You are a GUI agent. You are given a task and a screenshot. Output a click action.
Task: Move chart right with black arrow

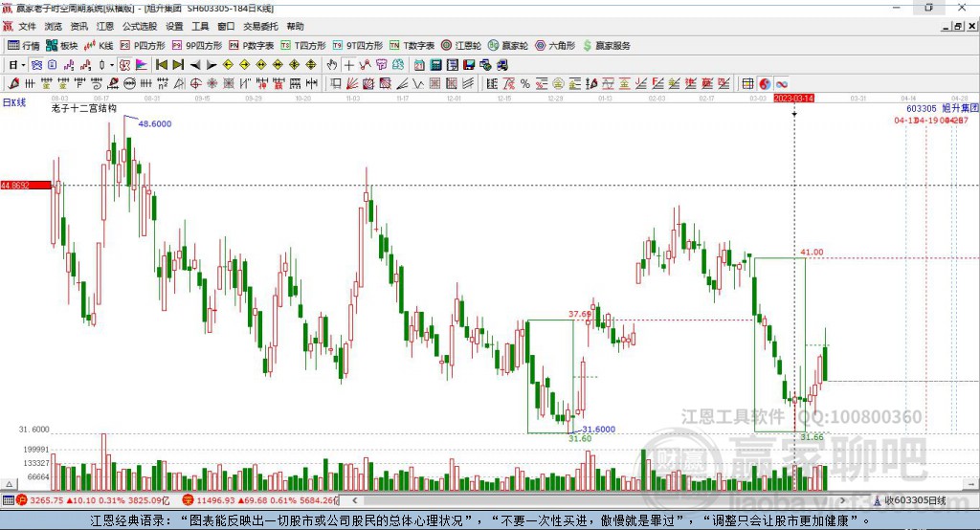212,65
